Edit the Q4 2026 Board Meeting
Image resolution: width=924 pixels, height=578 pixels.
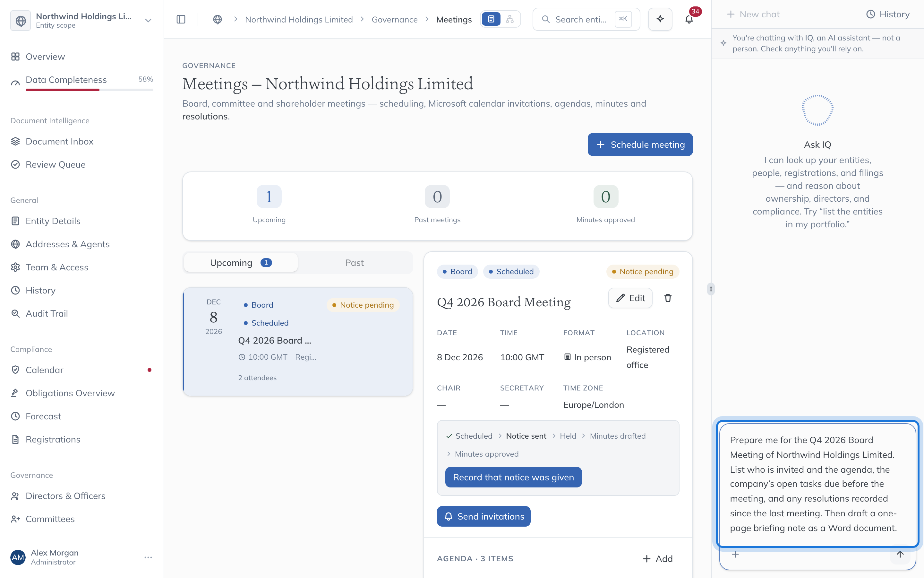click(x=630, y=298)
